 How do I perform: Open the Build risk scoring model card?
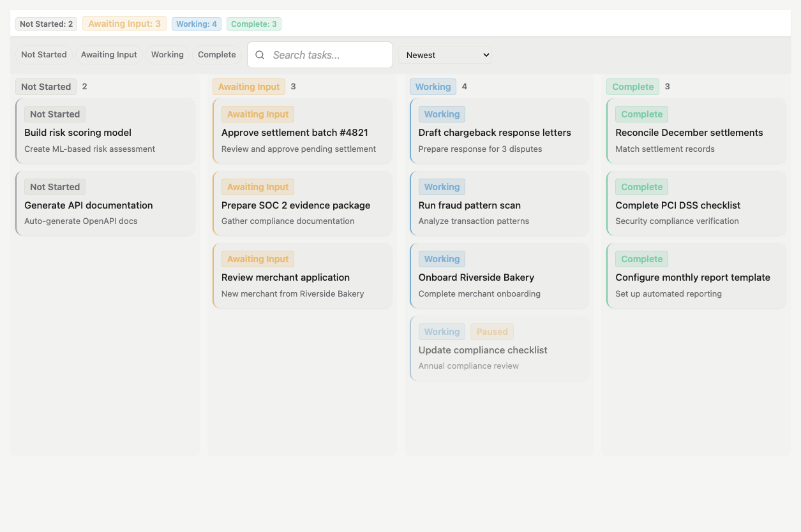click(105, 132)
